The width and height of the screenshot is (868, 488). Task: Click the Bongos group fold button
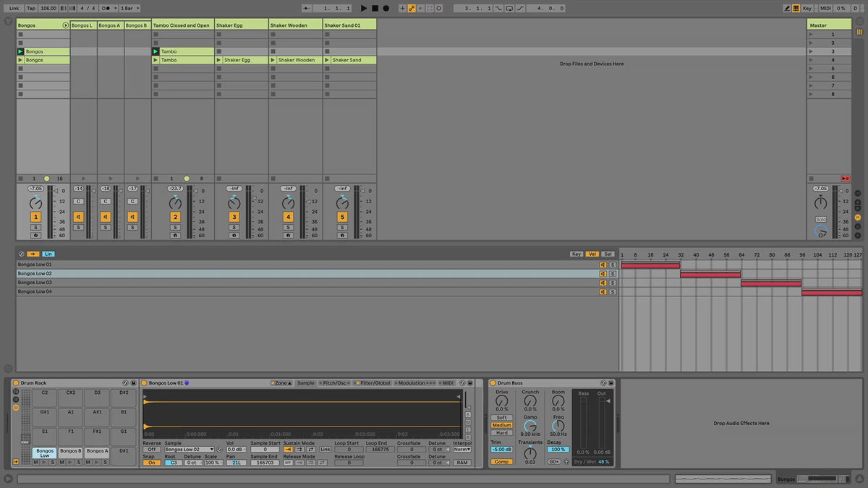[x=66, y=25]
